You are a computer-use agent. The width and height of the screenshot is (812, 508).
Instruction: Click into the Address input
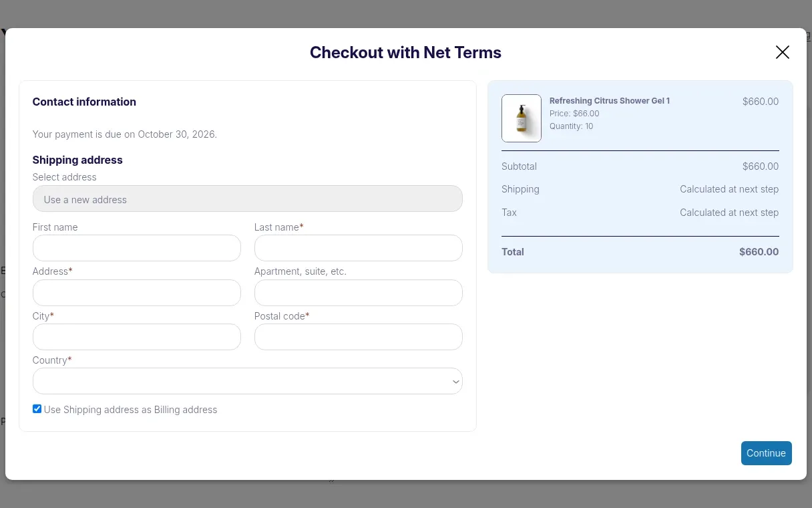click(x=136, y=293)
